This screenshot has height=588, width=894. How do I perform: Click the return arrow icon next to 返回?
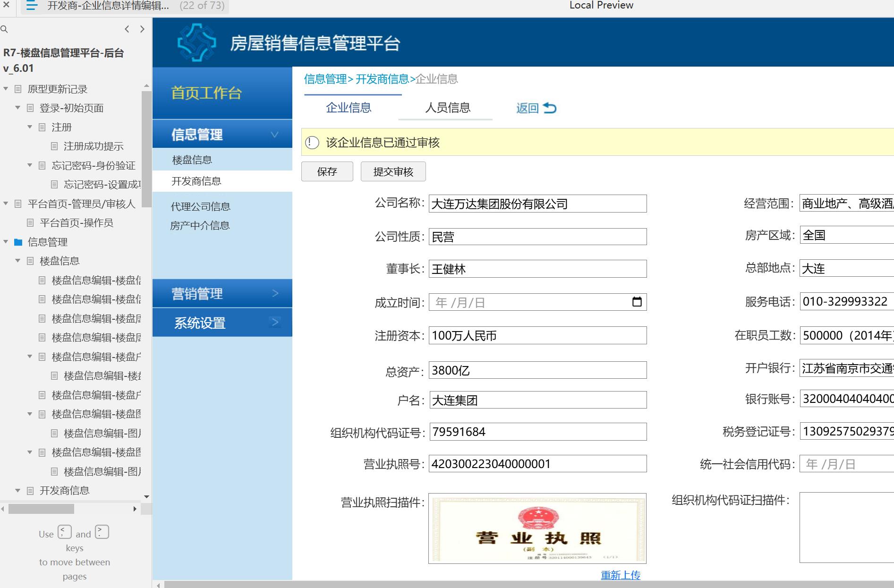(550, 108)
